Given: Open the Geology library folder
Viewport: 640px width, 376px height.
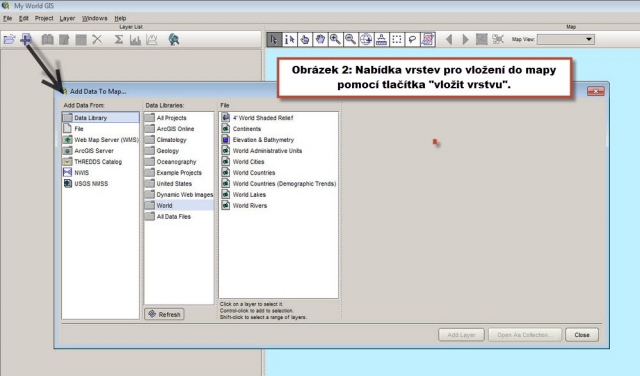Looking at the screenshot, I should pos(179,151).
